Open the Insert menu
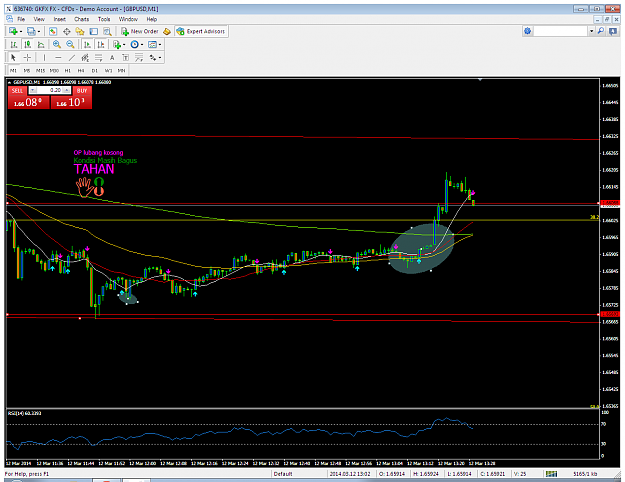625x482 pixels. pyautogui.click(x=60, y=19)
